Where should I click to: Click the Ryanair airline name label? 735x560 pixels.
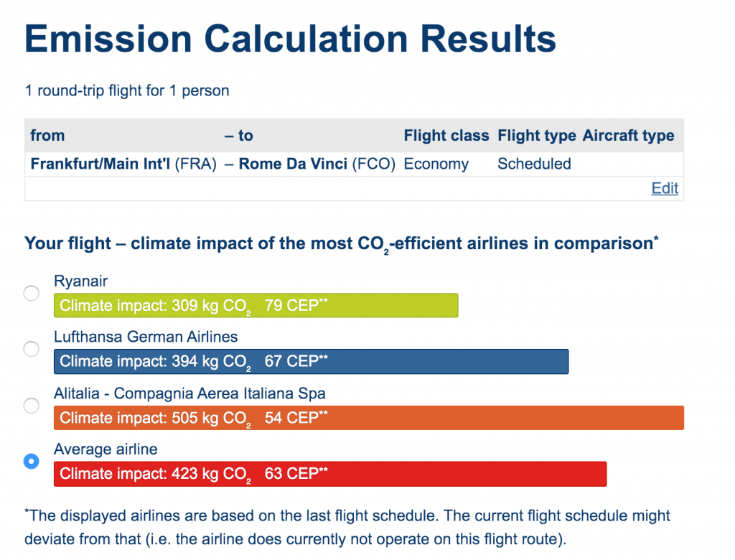point(80,281)
